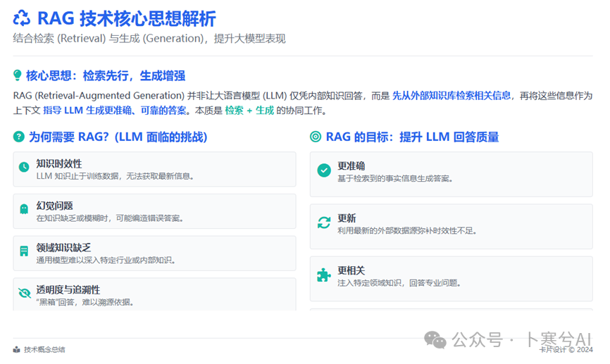Click the crossed-eye icon in 透明度与追溯性 card

24,293
